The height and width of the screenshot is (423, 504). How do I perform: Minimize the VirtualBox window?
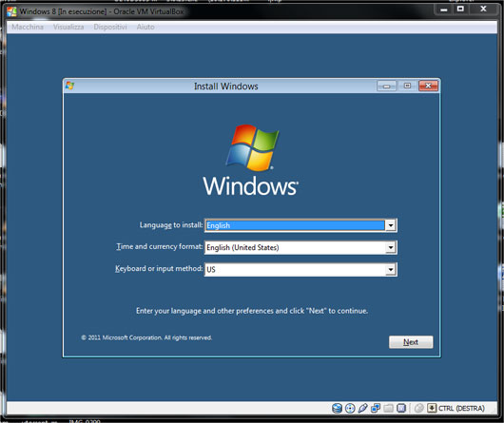tap(444, 10)
